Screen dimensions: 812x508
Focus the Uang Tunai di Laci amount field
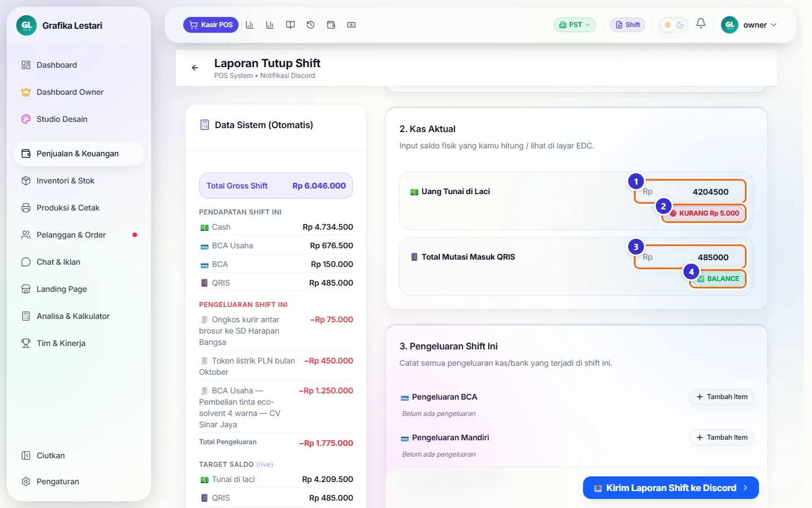(690, 192)
